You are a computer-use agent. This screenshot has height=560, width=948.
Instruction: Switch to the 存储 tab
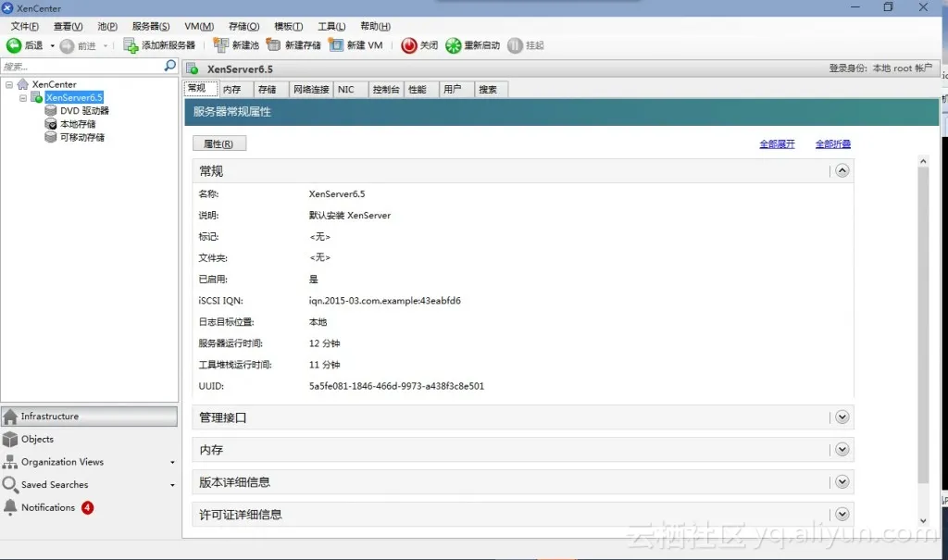click(x=271, y=89)
